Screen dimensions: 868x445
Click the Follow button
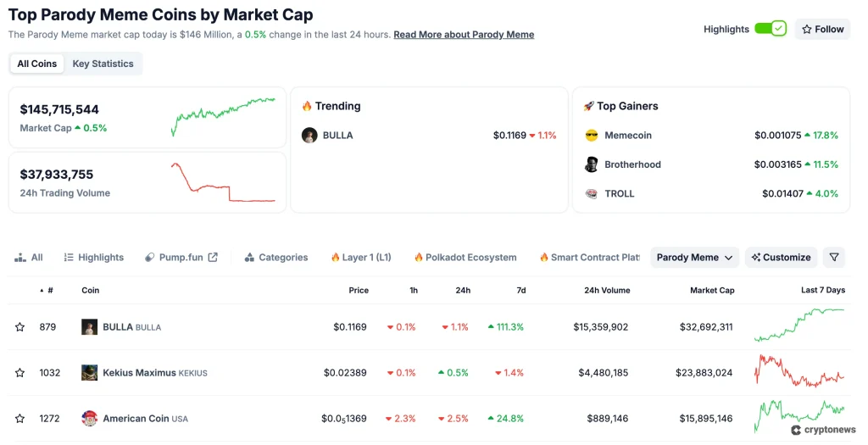click(822, 29)
